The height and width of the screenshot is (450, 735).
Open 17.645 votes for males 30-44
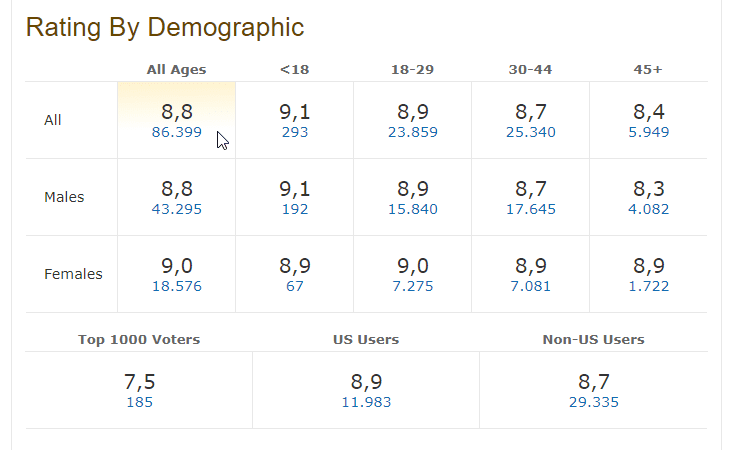tap(530, 209)
